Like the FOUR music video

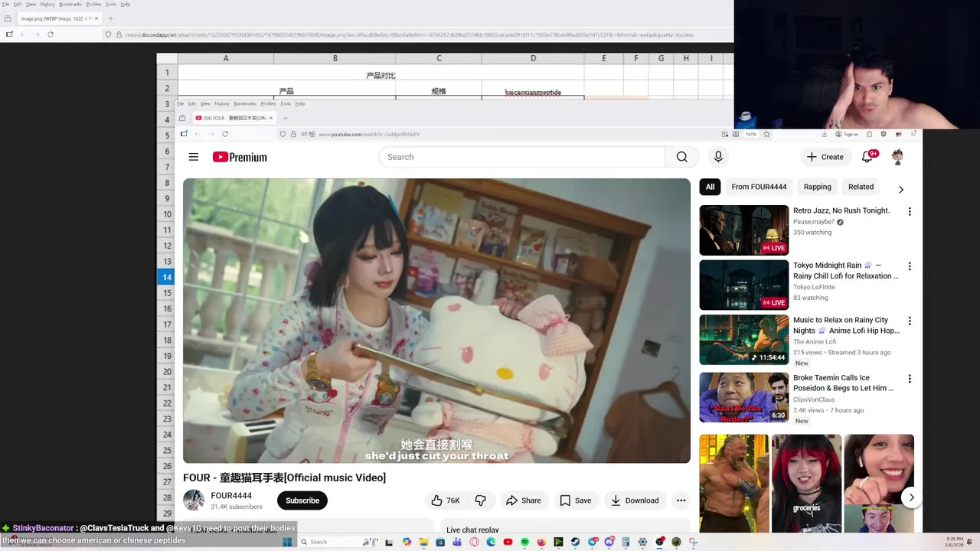point(445,500)
